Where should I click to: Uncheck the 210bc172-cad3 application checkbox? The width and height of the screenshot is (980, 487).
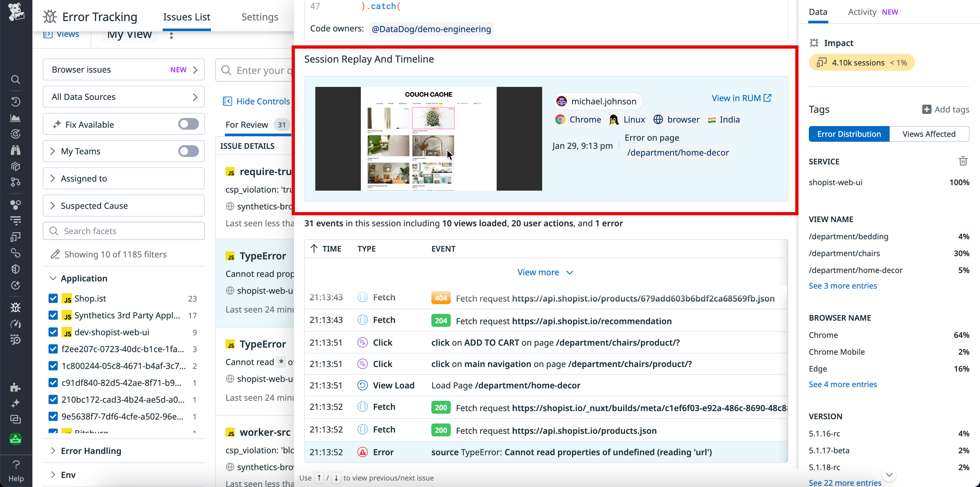point(53,399)
